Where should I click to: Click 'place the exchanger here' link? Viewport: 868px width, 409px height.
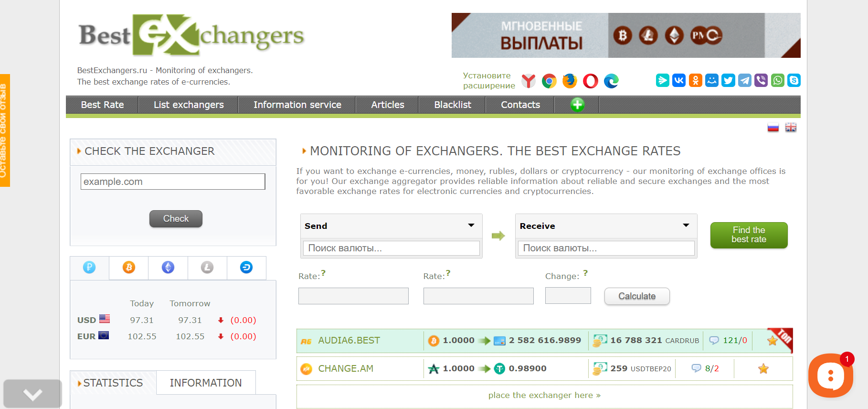click(544, 395)
